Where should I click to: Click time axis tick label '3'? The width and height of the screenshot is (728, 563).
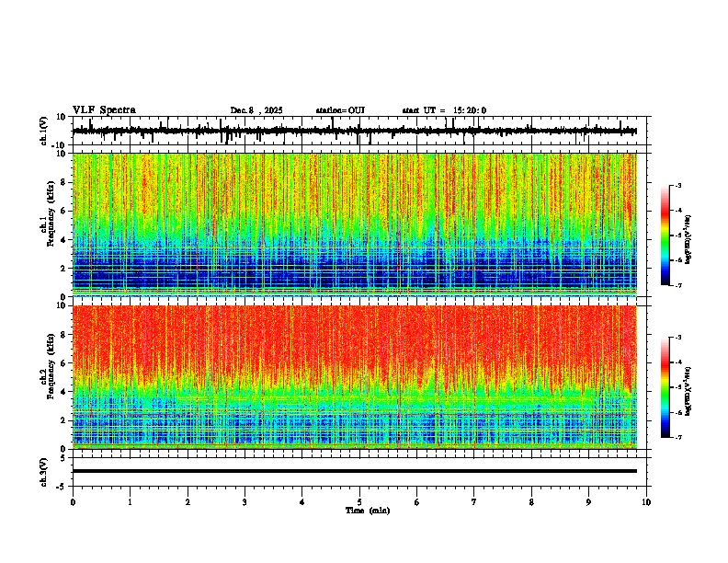245,502
